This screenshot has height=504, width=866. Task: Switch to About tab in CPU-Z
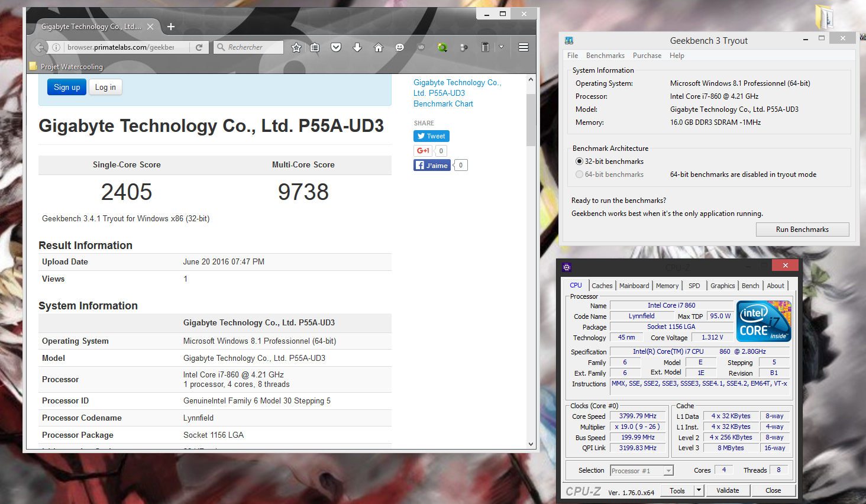[775, 286]
